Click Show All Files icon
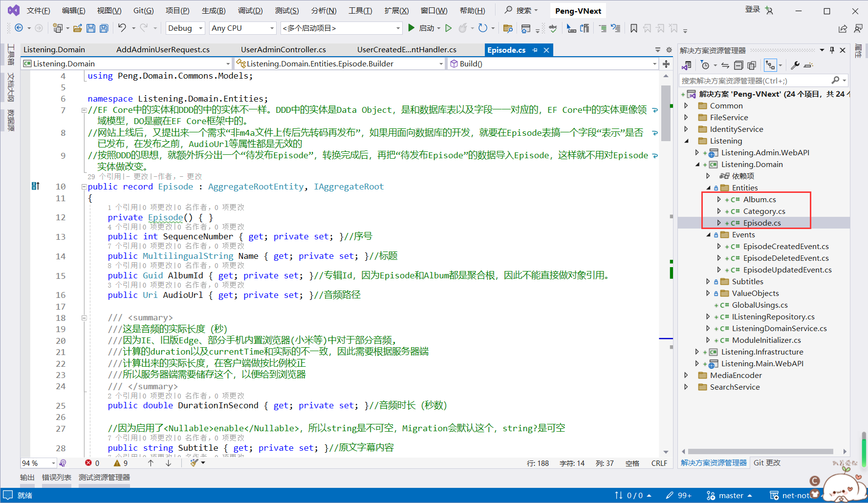The image size is (868, 503). click(x=752, y=65)
